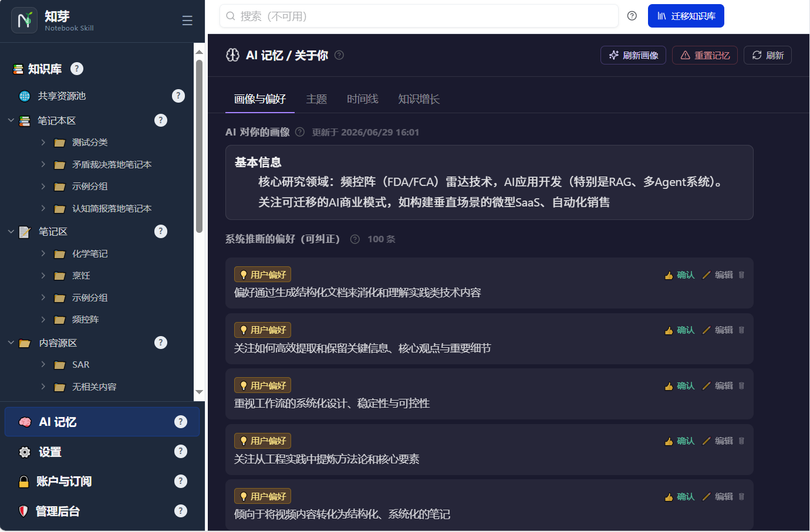810x532 pixels.
Task: Click info icon next to 系统推断的偏好
Action: pos(355,239)
